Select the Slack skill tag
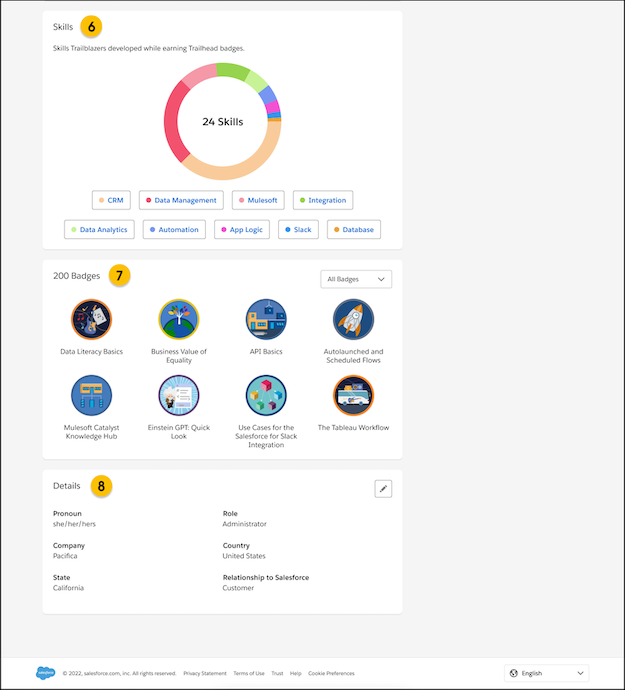Image resolution: width=625 pixels, height=690 pixels. coord(298,230)
